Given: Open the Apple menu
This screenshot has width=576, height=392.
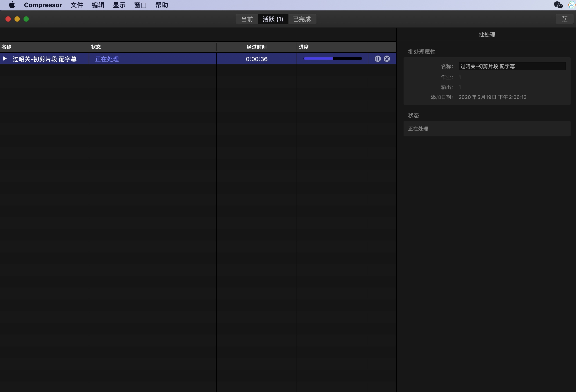Looking at the screenshot, I should click(x=12, y=5).
